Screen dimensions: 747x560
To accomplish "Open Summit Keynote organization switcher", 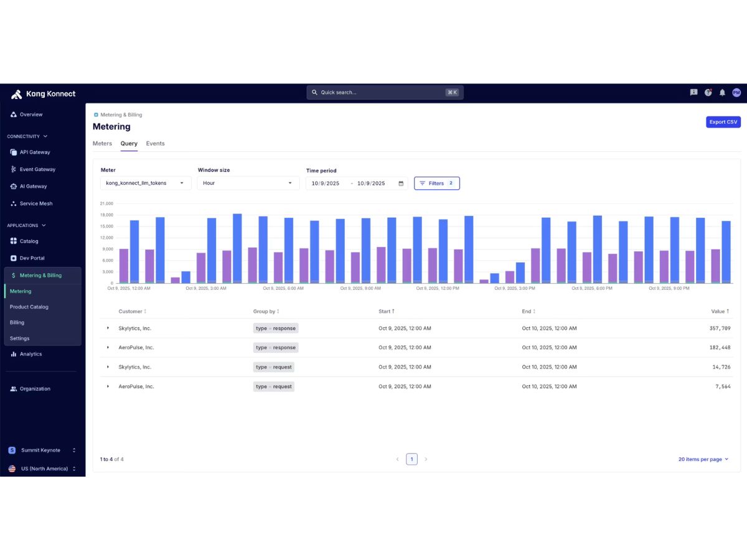I will click(x=42, y=450).
